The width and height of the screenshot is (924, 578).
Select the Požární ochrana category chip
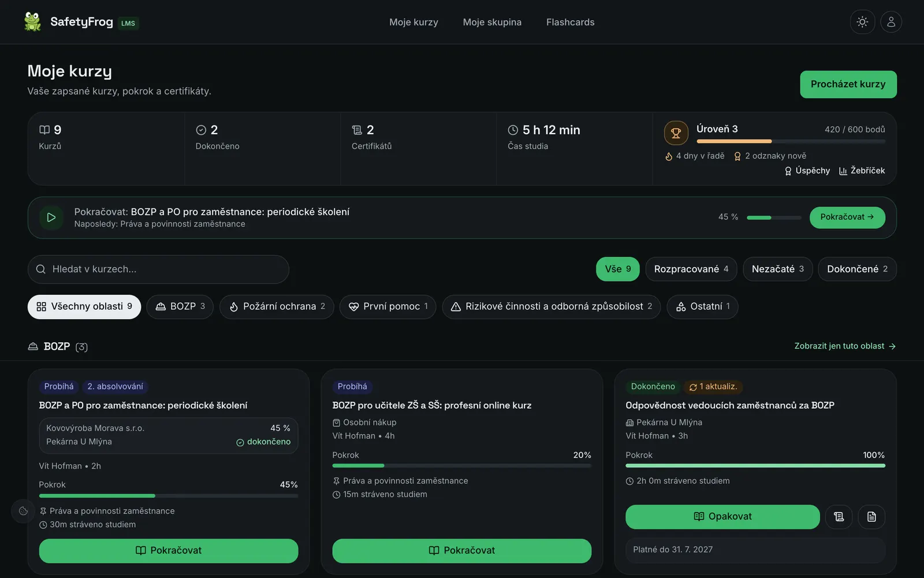click(x=277, y=307)
